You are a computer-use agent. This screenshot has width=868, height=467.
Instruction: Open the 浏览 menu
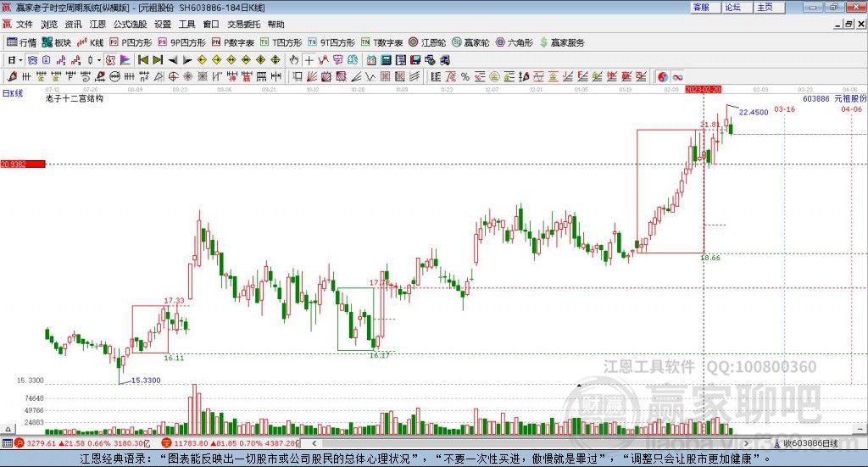point(48,25)
